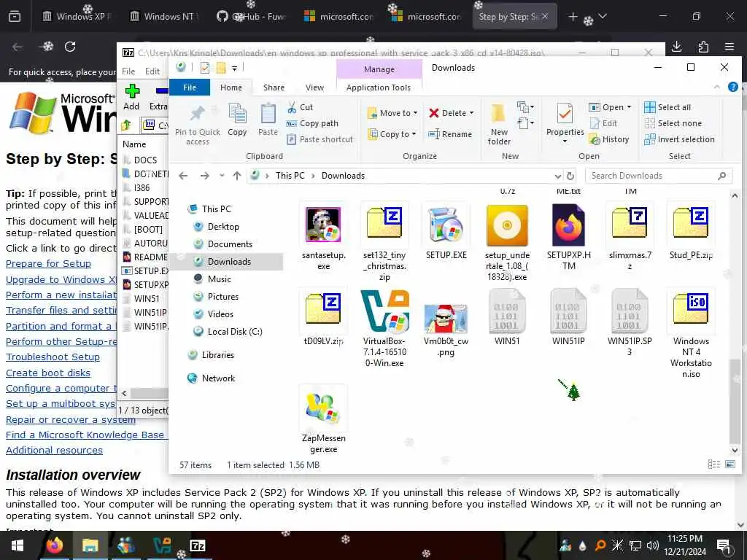Select the ZapMessenger.exe file
Viewport: 747px width, 560px height.
click(x=323, y=420)
